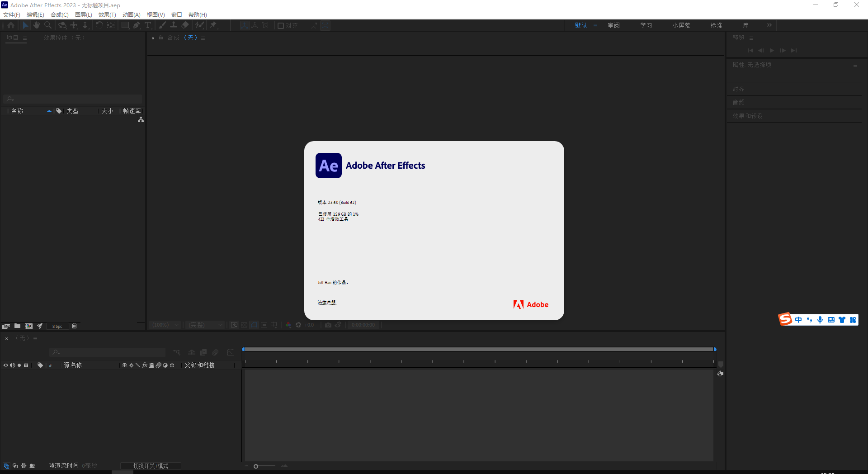Select the Text tool
This screenshot has height=474, width=868.
[x=148, y=25]
